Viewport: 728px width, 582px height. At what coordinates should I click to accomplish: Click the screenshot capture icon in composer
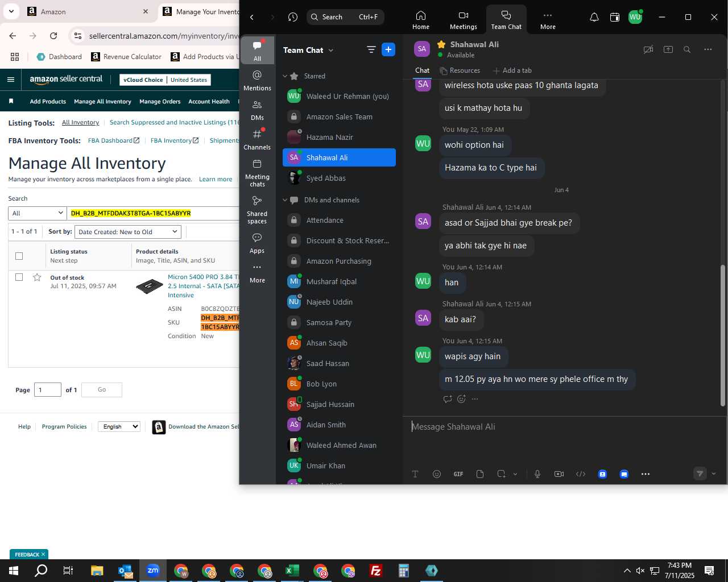(x=501, y=474)
